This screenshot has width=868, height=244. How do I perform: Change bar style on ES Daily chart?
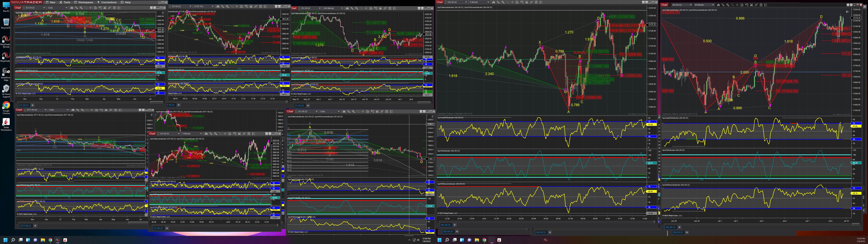(72, 7)
